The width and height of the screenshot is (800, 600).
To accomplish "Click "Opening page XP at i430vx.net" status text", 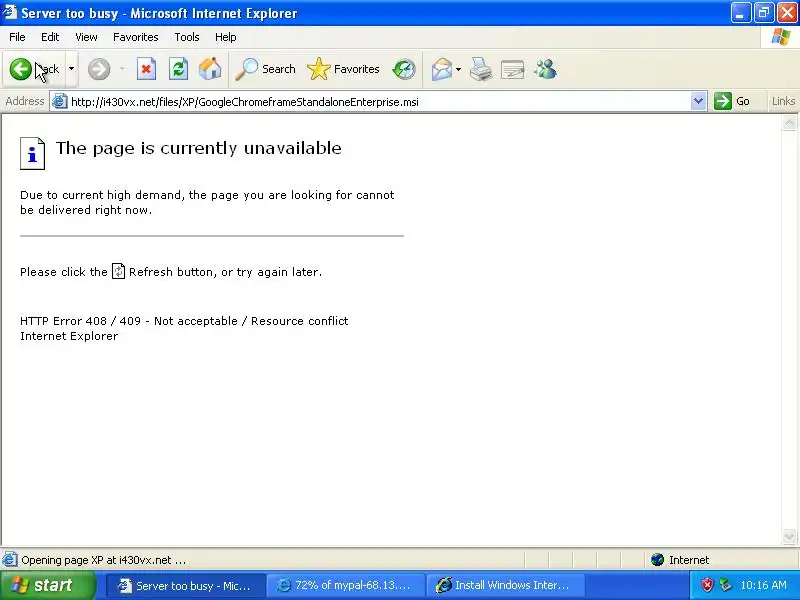I will click(x=104, y=560).
